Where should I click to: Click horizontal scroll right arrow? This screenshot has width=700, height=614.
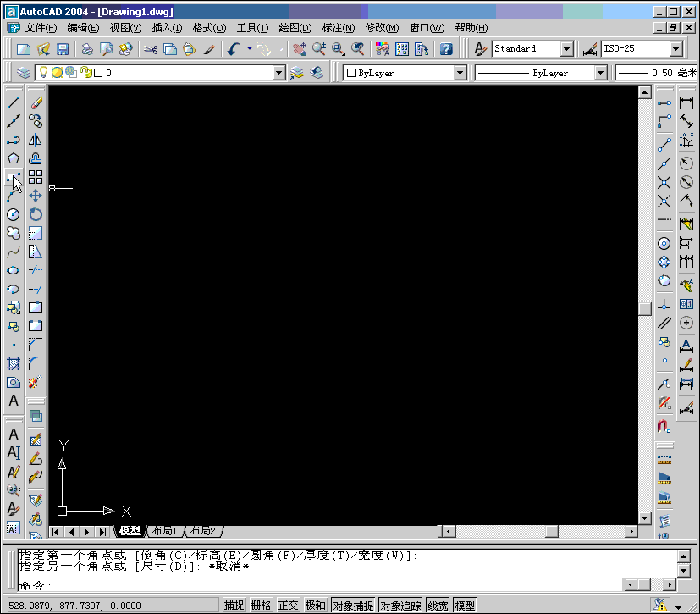tap(631, 531)
